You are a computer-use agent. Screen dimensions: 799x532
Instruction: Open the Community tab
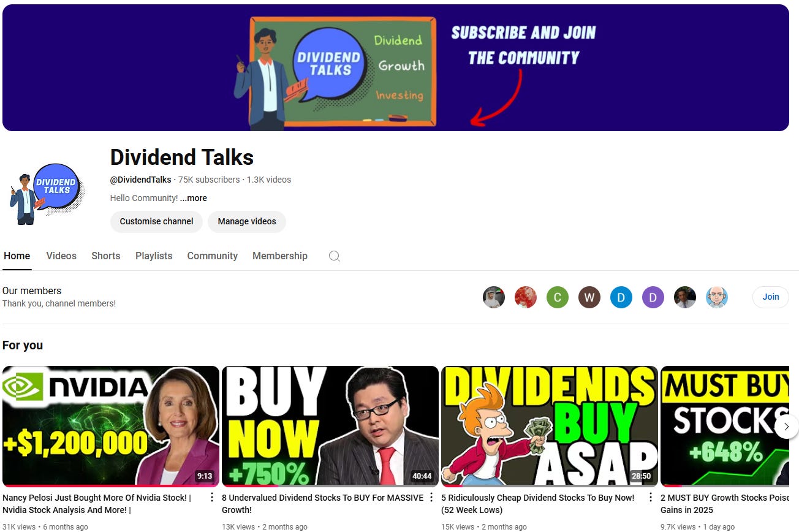213,256
